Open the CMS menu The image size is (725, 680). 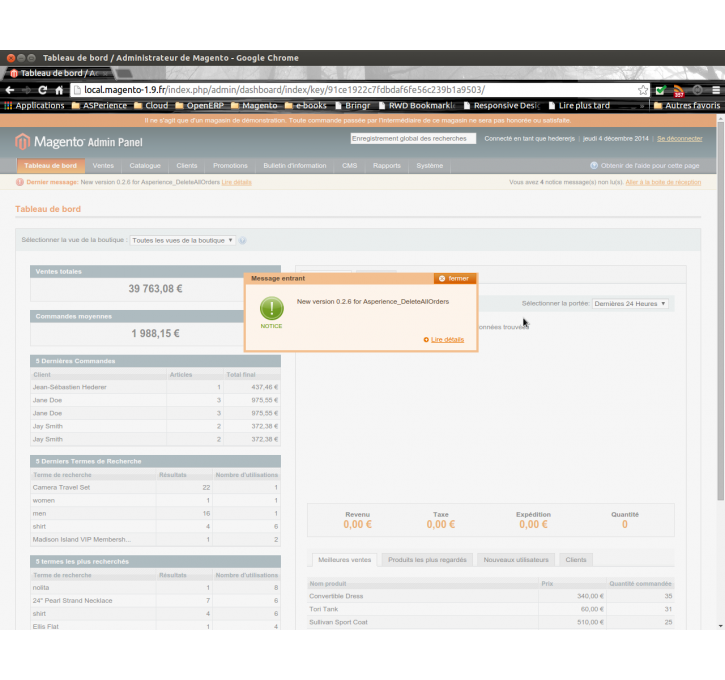coord(350,165)
